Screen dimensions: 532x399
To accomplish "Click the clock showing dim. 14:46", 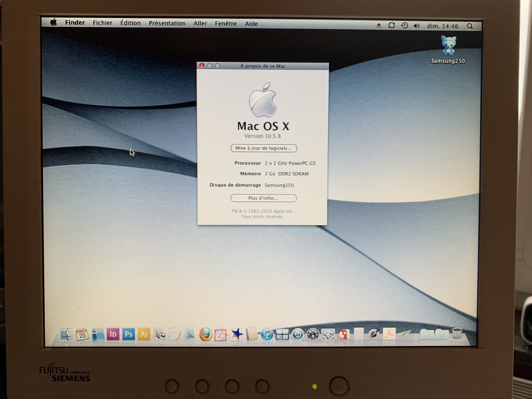I will [443, 26].
